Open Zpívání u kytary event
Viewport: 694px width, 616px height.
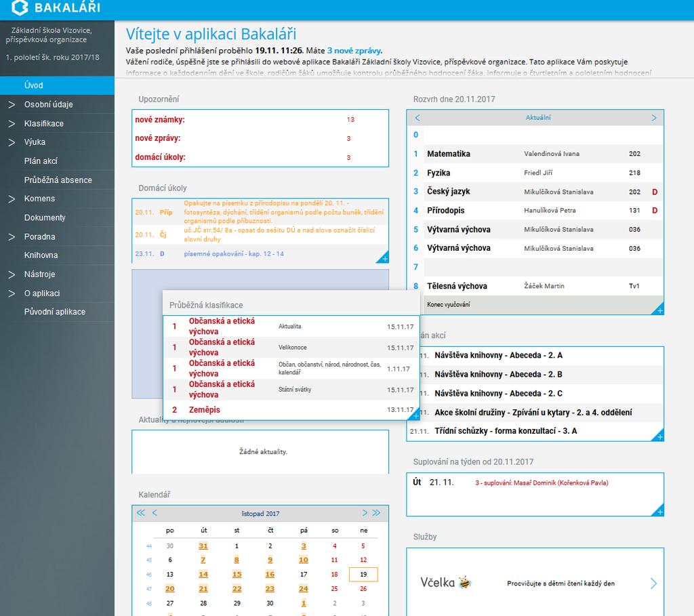coord(533,413)
